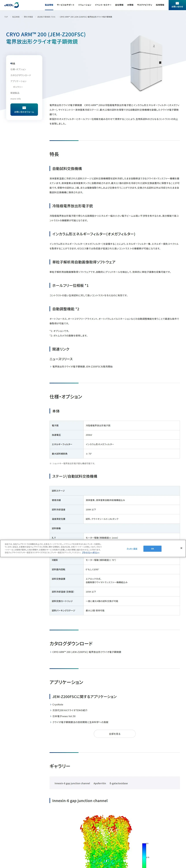Viewport: 186px width, 868px height.
Task: Click the JEOL logo
Action: pyautogui.click(x=11, y=5)
